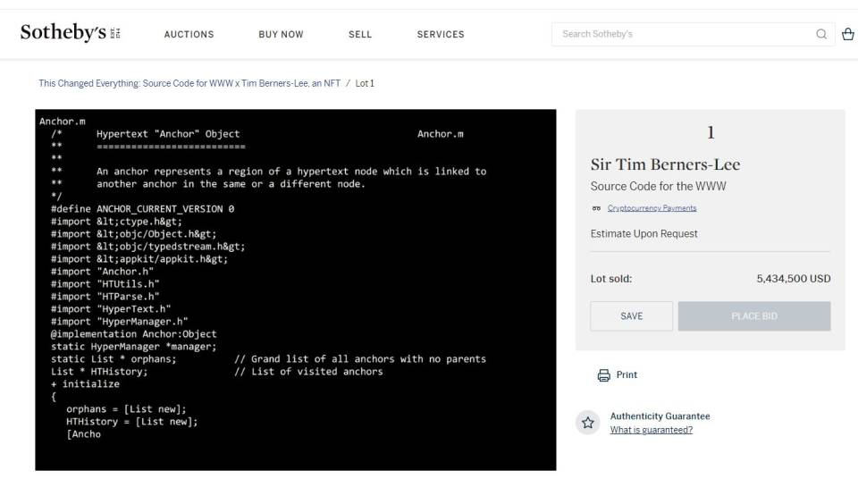This screenshot has height=504, width=858.
Task: Click the printer icon
Action: pos(603,374)
